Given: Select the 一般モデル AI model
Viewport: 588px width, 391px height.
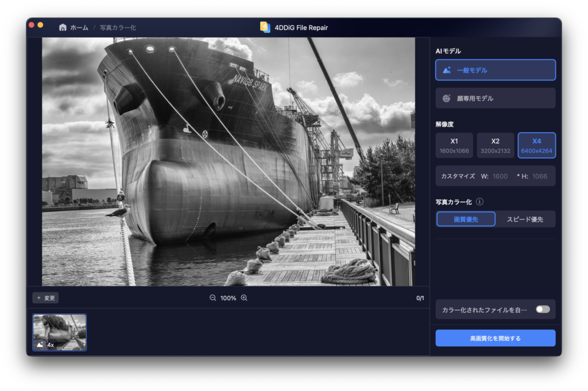Looking at the screenshot, I should (x=495, y=70).
